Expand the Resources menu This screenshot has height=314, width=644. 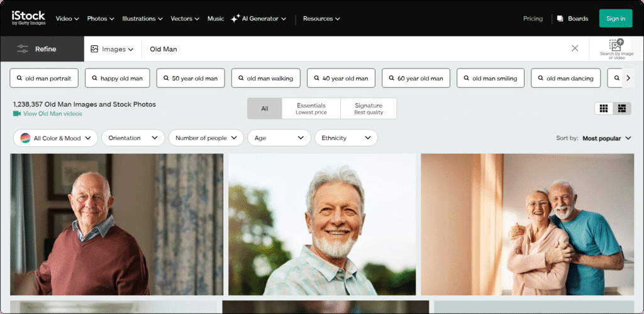point(321,18)
